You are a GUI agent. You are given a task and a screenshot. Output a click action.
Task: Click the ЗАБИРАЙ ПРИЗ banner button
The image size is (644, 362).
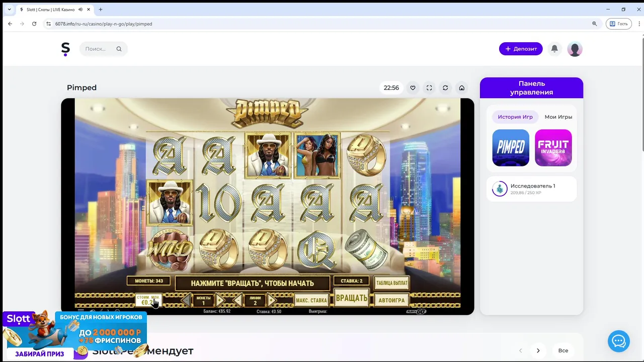tap(39, 353)
